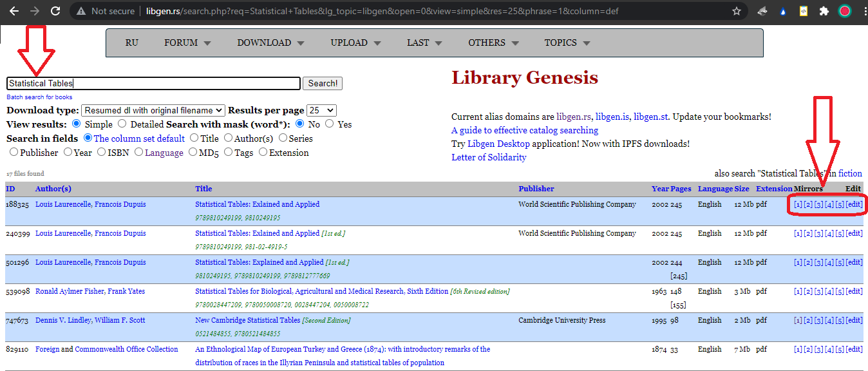This screenshot has width=868, height=371.
Task: Select the ISBN search field radio
Action: click(102, 153)
